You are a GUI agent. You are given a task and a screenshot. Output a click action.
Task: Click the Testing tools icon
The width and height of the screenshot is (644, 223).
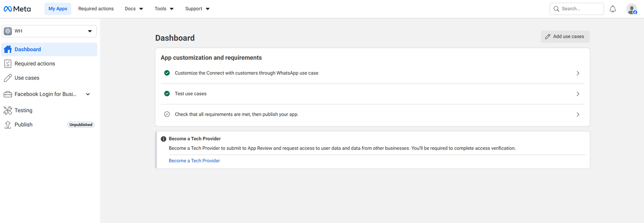(8, 110)
